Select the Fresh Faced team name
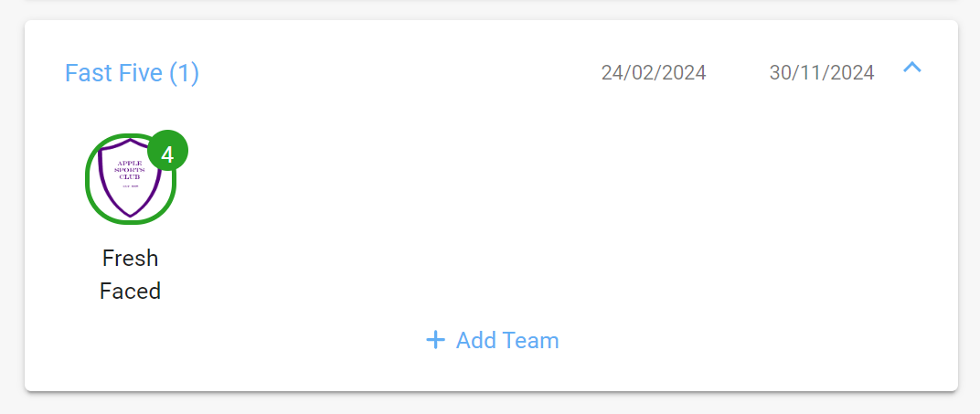The height and width of the screenshot is (414, 980). (x=130, y=275)
